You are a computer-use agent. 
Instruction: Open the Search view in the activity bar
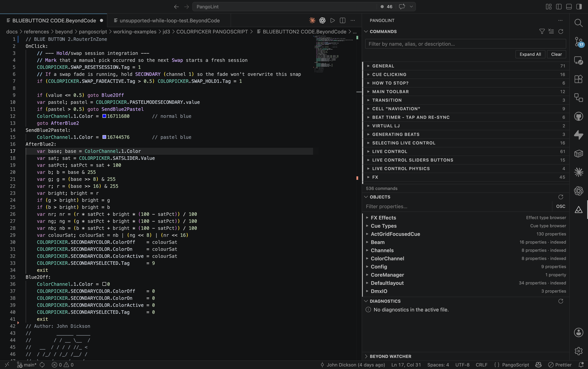click(x=579, y=23)
